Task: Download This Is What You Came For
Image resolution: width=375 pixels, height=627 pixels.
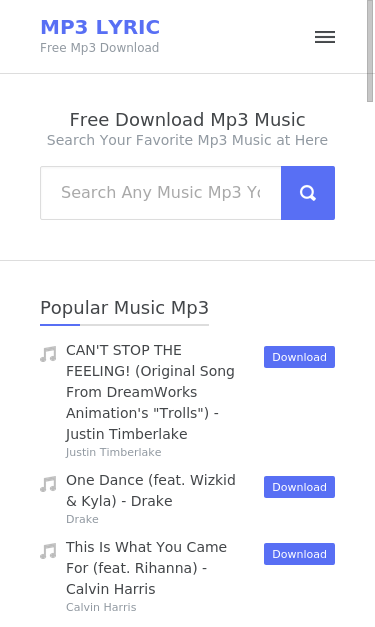Action: (299, 554)
